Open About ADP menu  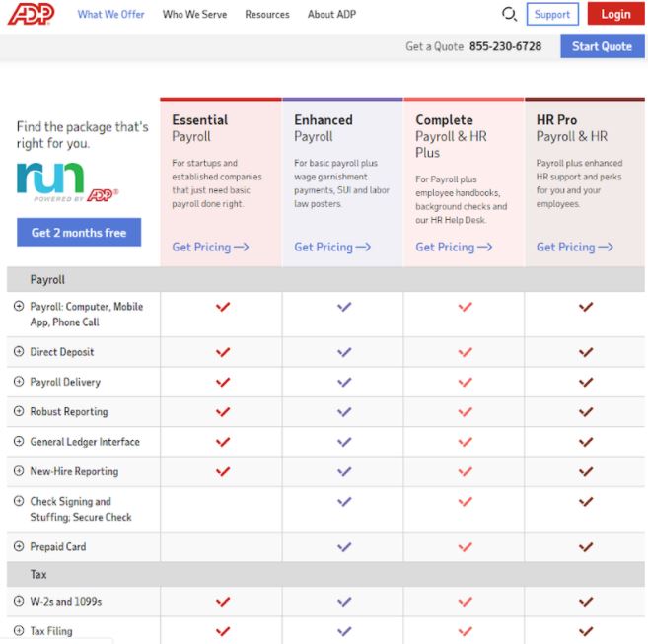click(331, 15)
